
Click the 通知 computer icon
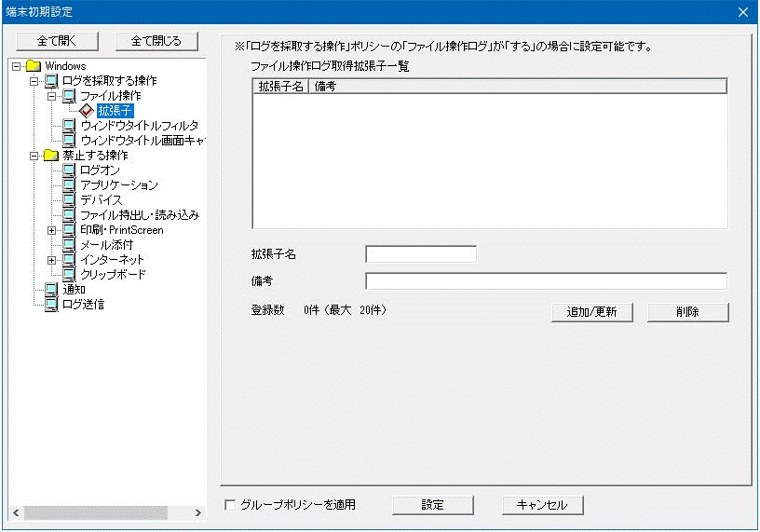(51, 290)
